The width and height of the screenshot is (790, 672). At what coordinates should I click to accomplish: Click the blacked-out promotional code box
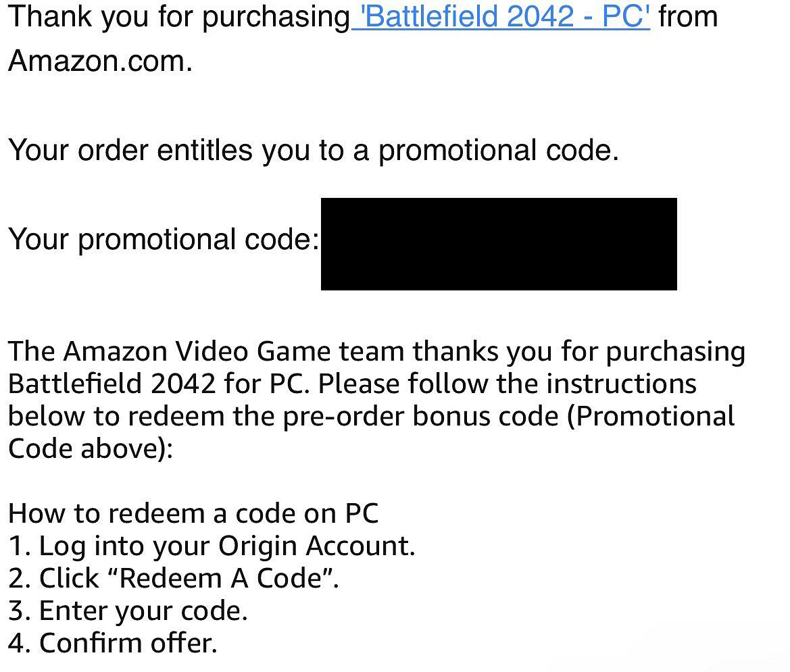(x=499, y=244)
